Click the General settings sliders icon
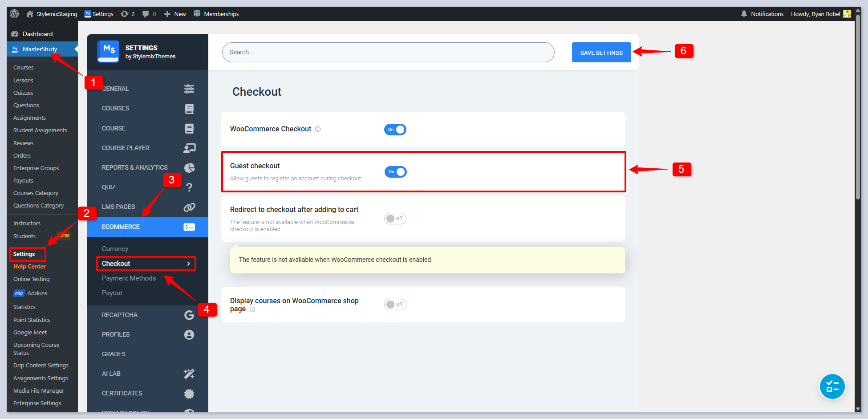Viewport: 868px width, 419px height. click(x=189, y=89)
